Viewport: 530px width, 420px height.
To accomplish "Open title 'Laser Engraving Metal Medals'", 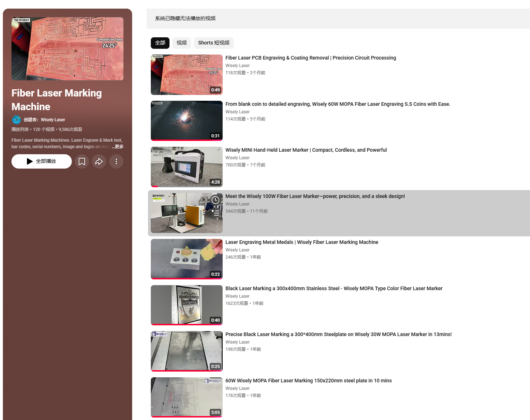I will [302, 242].
